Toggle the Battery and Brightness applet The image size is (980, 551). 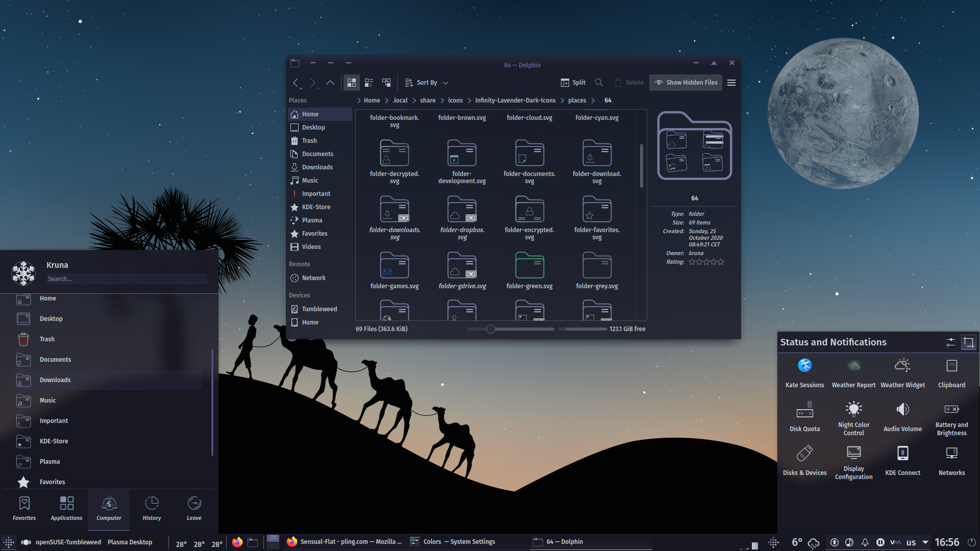pyautogui.click(x=951, y=416)
